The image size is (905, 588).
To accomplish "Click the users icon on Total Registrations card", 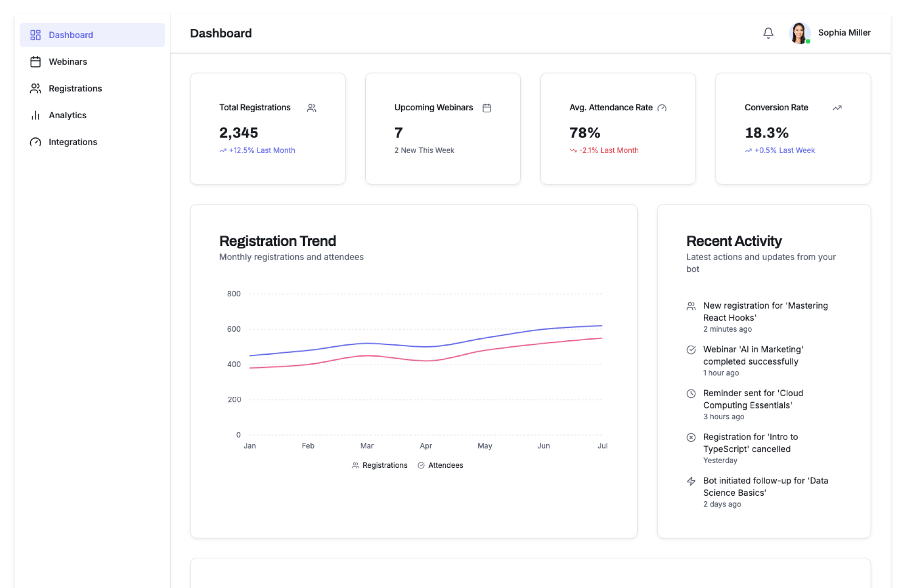I will click(312, 108).
